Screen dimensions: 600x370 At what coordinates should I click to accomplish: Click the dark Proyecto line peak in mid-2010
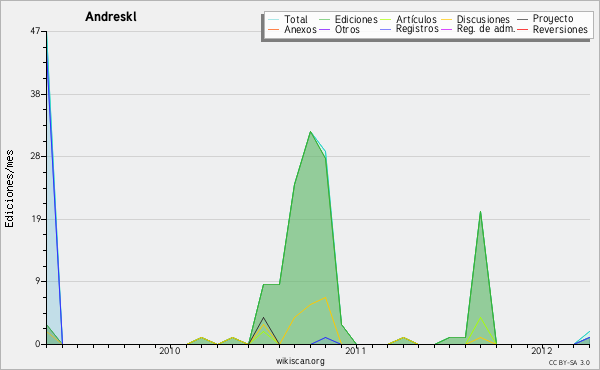[263, 318]
